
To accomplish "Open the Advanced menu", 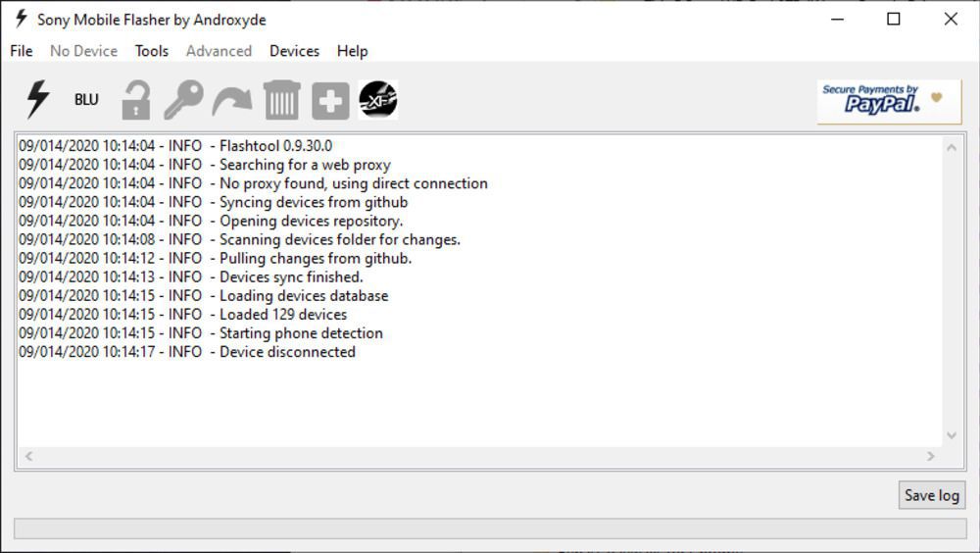I will (x=219, y=51).
